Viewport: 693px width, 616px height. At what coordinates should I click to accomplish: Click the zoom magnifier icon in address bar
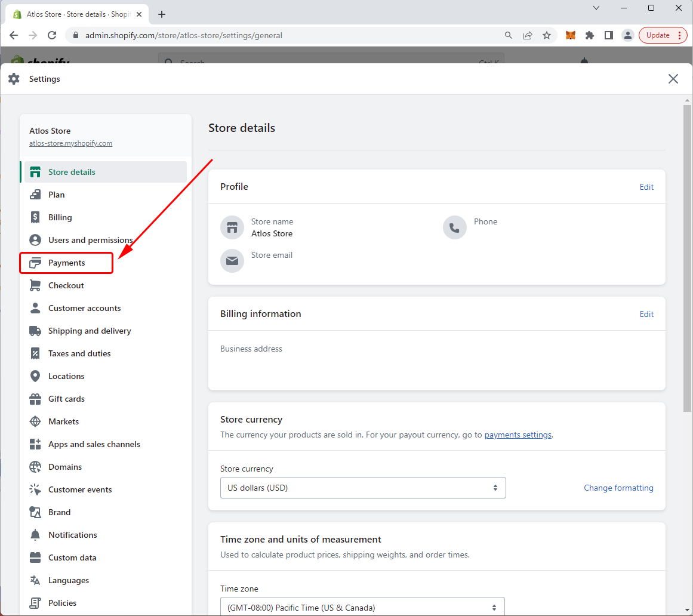tap(508, 35)
